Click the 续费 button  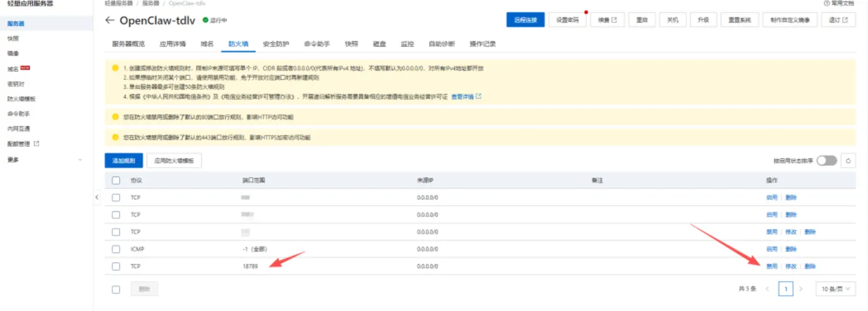coord(608,20)
